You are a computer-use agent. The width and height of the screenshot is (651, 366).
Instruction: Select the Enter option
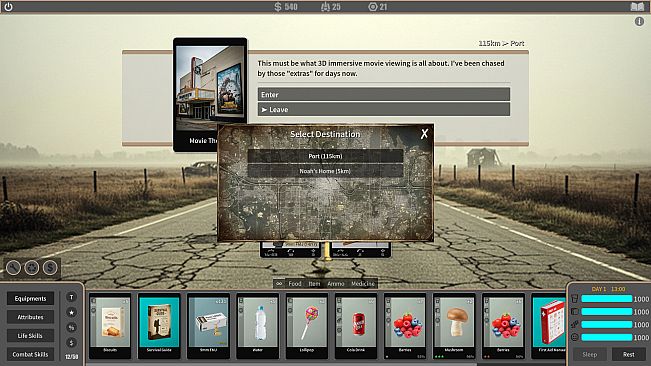point(384,95)
